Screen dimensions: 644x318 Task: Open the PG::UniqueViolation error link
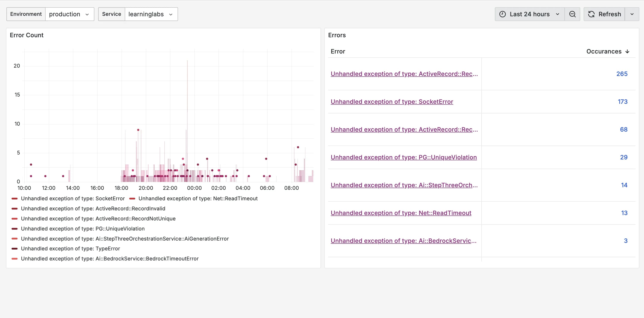pyautogui.click(x=404, y=158)
